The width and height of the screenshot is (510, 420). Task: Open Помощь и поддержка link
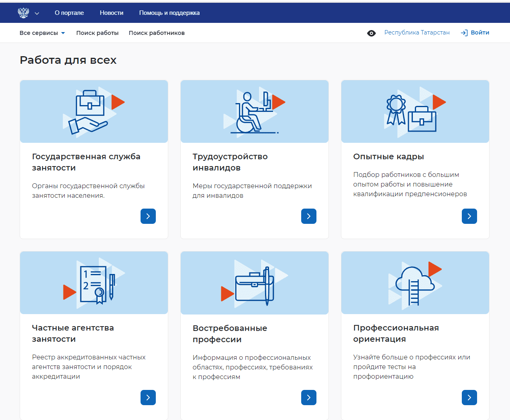coord(169,13)
